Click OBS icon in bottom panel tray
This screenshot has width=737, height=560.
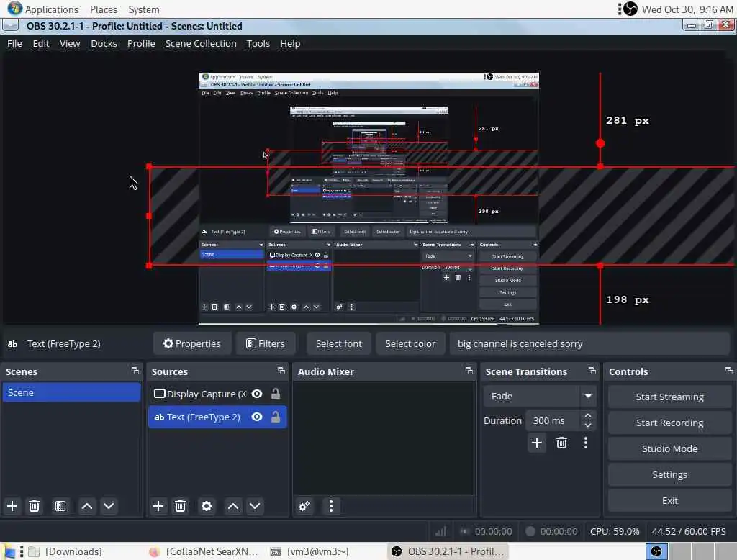pyautogui.click(x=656, y=551)
